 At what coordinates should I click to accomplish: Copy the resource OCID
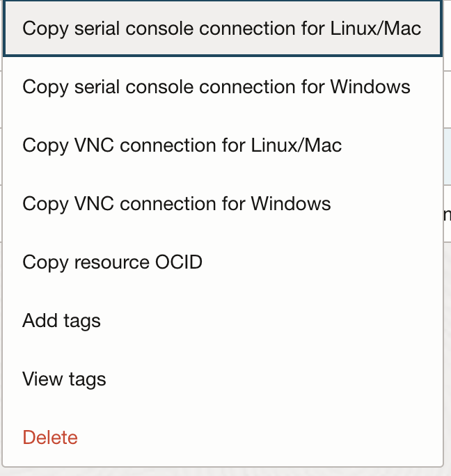(x=113, y=262)
